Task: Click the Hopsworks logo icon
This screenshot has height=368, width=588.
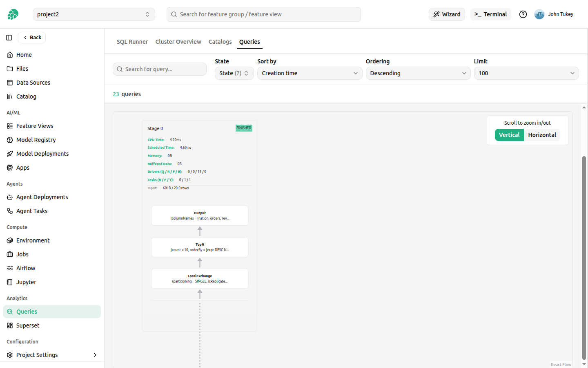Action: point(13,14)
